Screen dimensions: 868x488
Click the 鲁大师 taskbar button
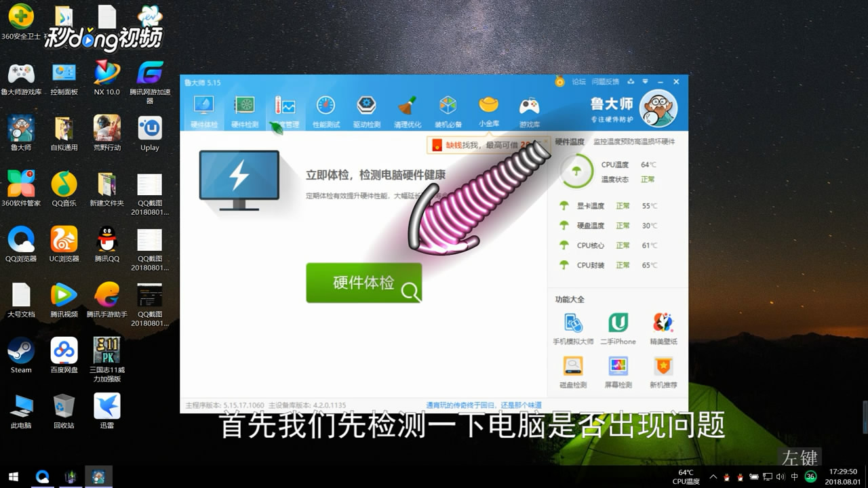[x=98, y=476]
